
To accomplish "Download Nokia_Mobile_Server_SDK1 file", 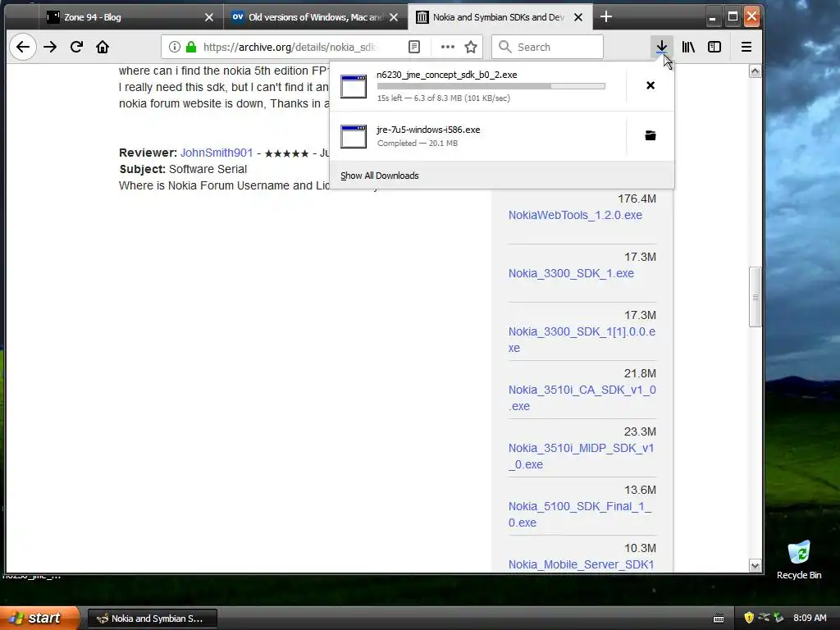I will [582, 564].
